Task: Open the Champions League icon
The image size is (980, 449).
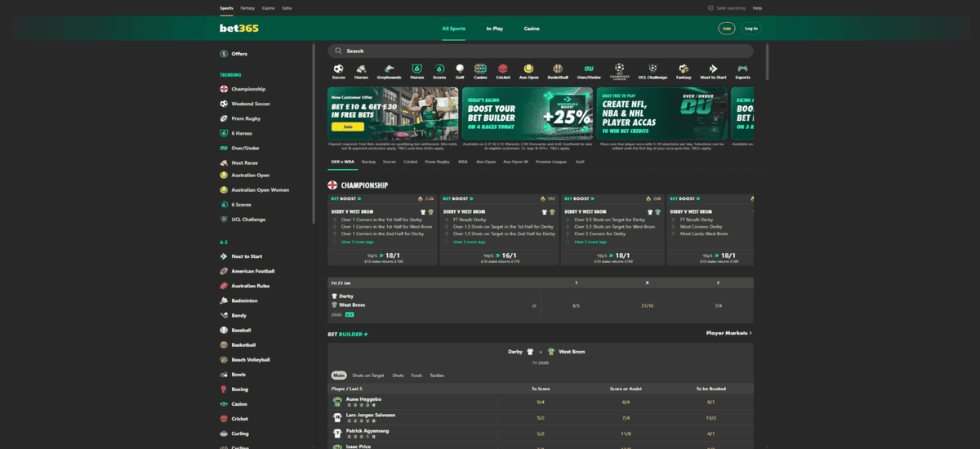Action: [619, 72]
